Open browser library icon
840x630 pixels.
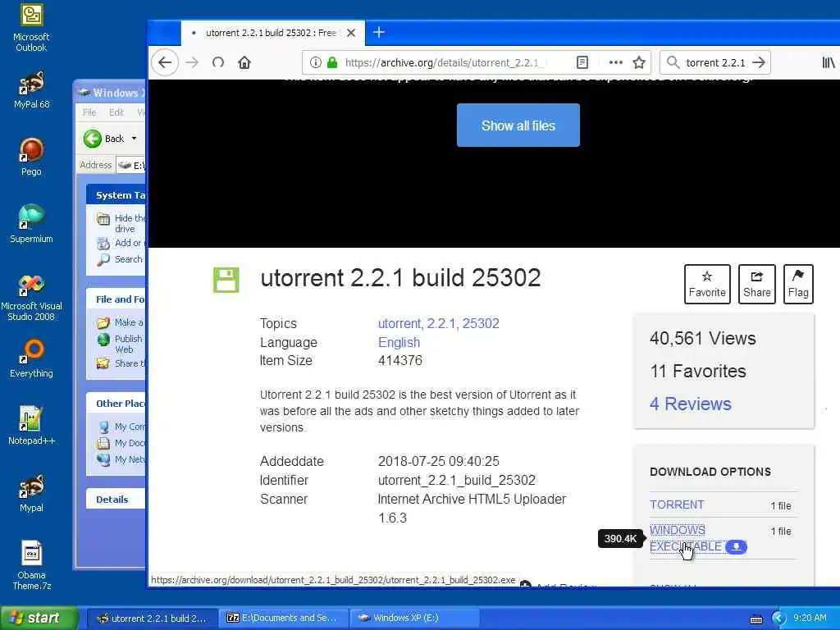(x=829, y=62)
